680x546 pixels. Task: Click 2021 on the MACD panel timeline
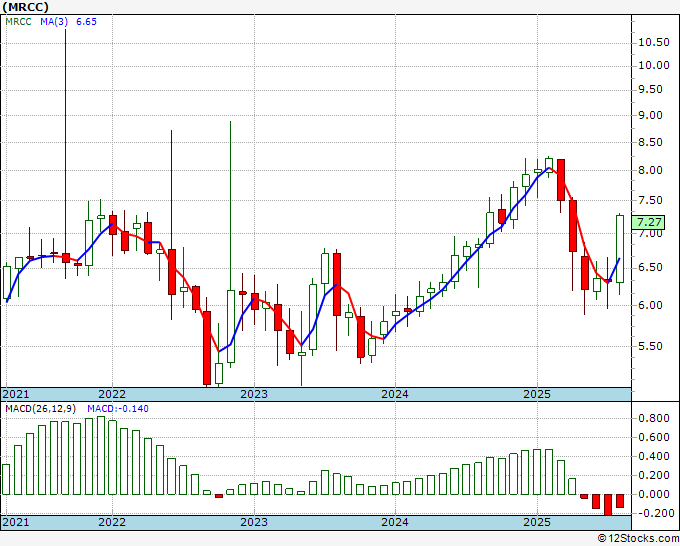point(16,522)
